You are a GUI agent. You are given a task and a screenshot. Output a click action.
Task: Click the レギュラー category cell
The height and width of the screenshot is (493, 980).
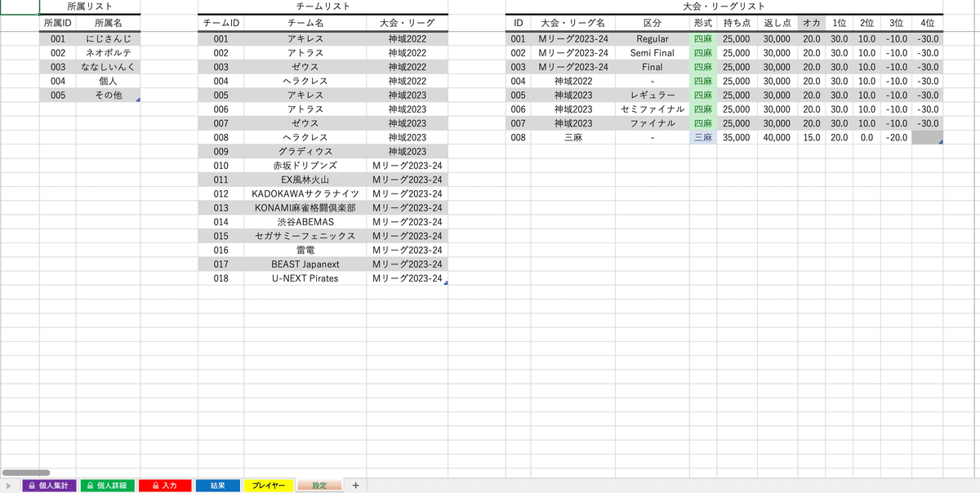click(x=653, y=95)
